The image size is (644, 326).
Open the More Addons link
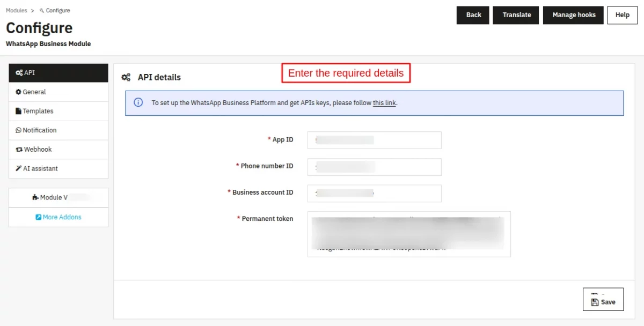(x=58, y=217)
